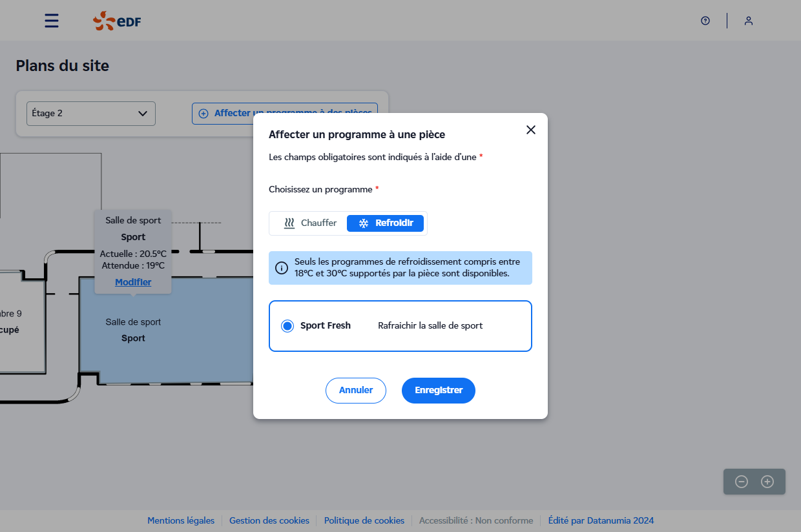Open Gestion des cookies footer link

tap(269, 520)
